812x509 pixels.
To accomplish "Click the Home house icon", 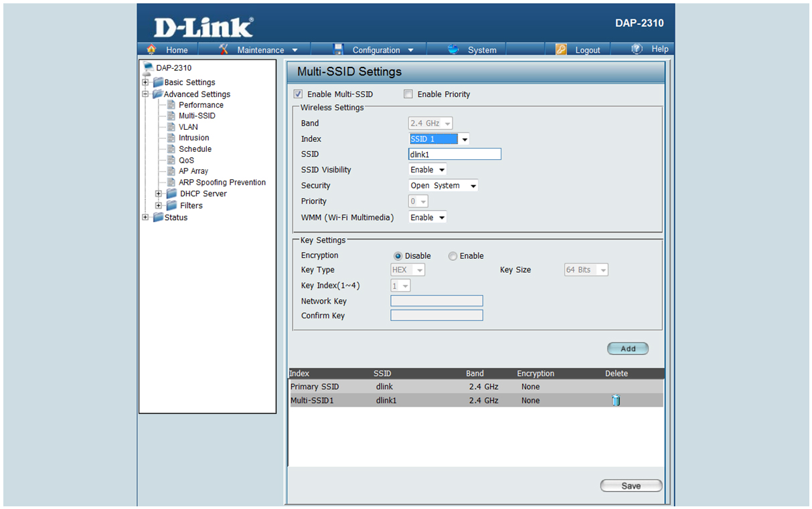I will pos(151,49).
